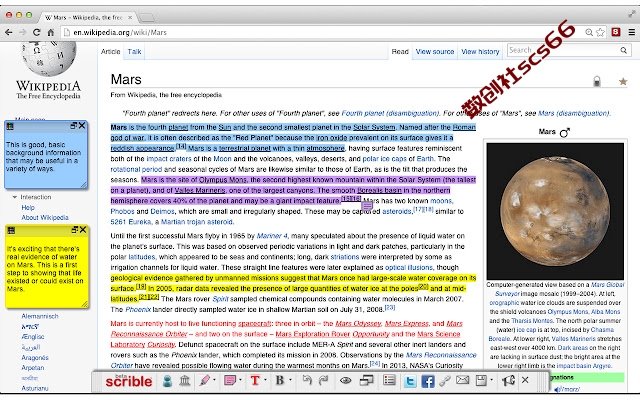Minimize the blue sticky note
The image size is (640, 400).
point(73,126)
